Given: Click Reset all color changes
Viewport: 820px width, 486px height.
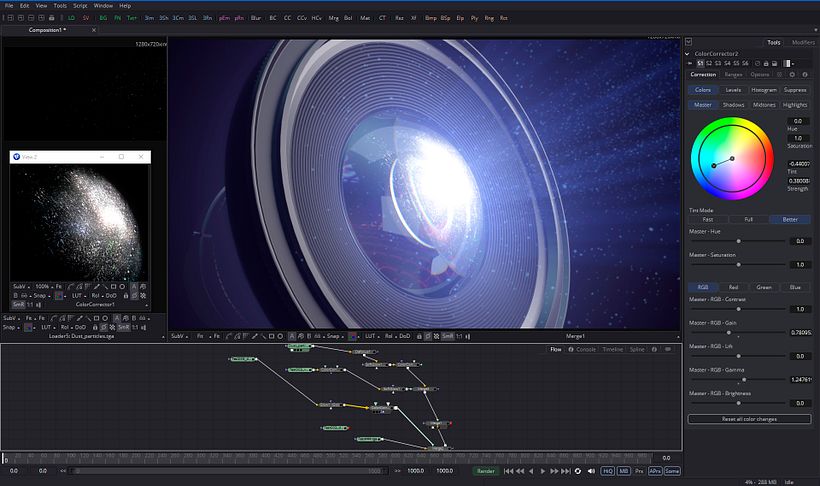Looking at the screenshot, I should [x=749, y=419].
